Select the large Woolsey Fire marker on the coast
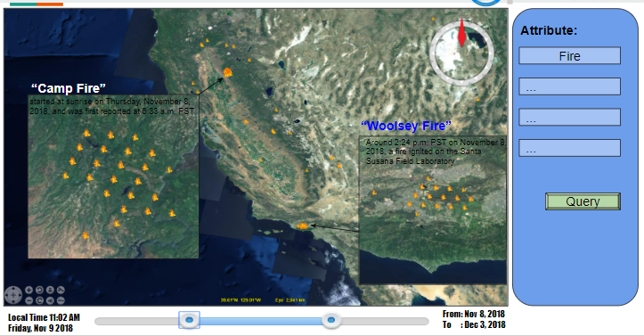The height and width of the screenshot is (336, 644). pyautogui.click(x=302, y=225)
